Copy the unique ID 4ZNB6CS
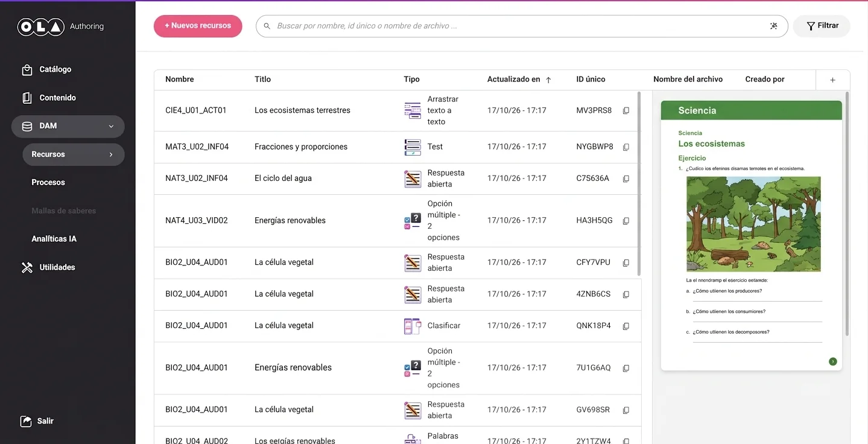Viewport: 868px width, 444px height. (x=626, y=294)
